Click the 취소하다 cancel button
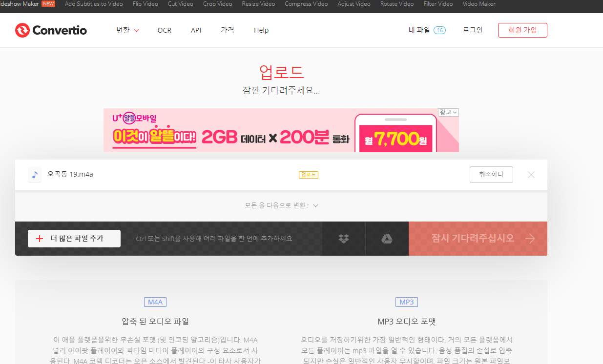603x364 pixels. [491, 175]
